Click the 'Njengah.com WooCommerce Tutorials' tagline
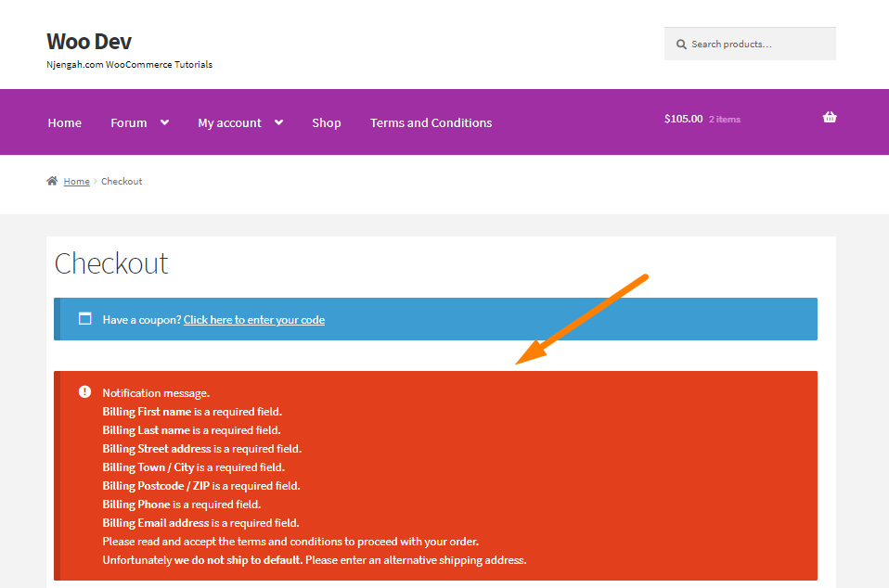889x588 pixels. pyautogui.click(x=129, y=65)
